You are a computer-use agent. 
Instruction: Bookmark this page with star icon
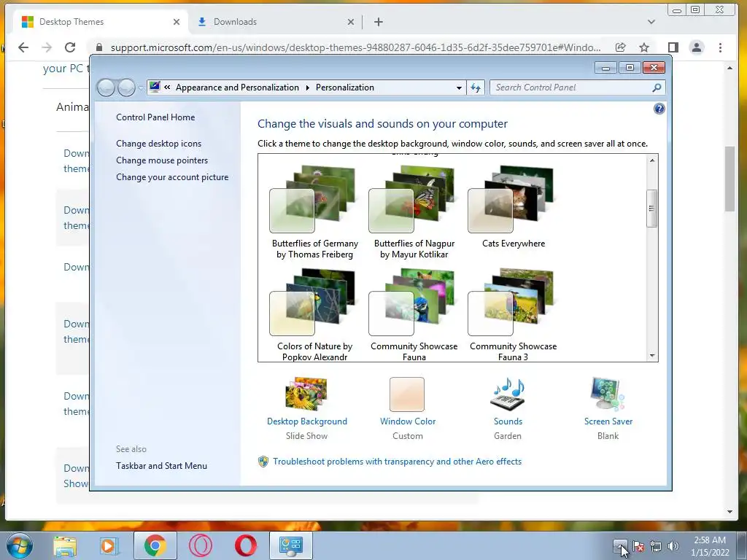644,47
